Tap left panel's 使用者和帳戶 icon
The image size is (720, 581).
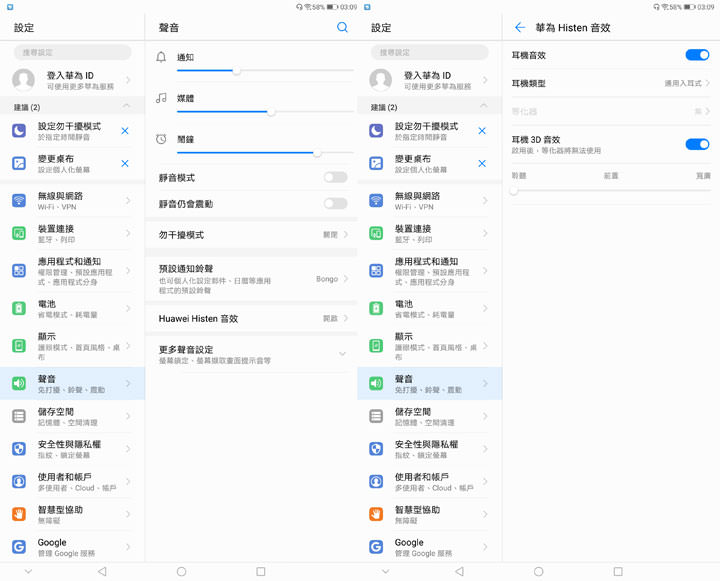(19, 481)
